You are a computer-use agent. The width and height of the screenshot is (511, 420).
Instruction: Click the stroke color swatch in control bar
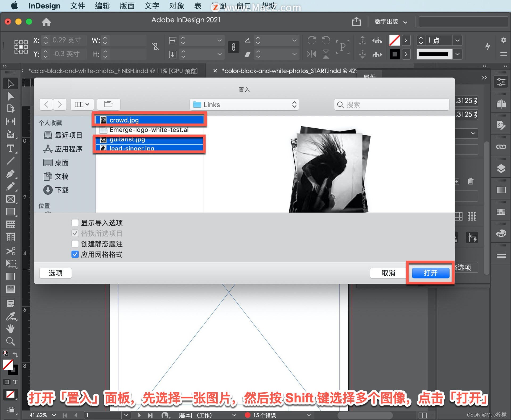click(394, 54)
